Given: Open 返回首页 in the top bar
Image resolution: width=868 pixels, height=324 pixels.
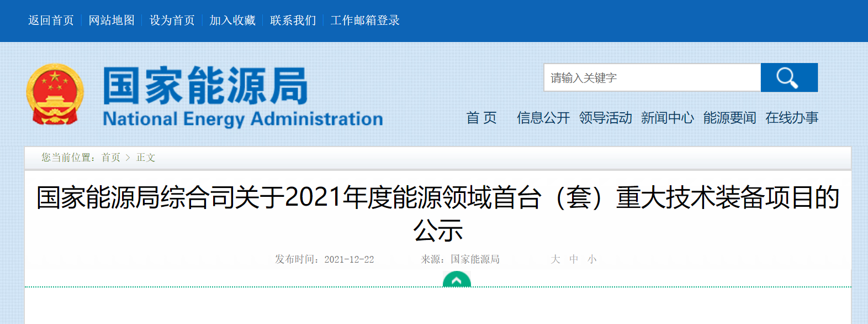Looking at the screenshot, I should click(51, 20).
